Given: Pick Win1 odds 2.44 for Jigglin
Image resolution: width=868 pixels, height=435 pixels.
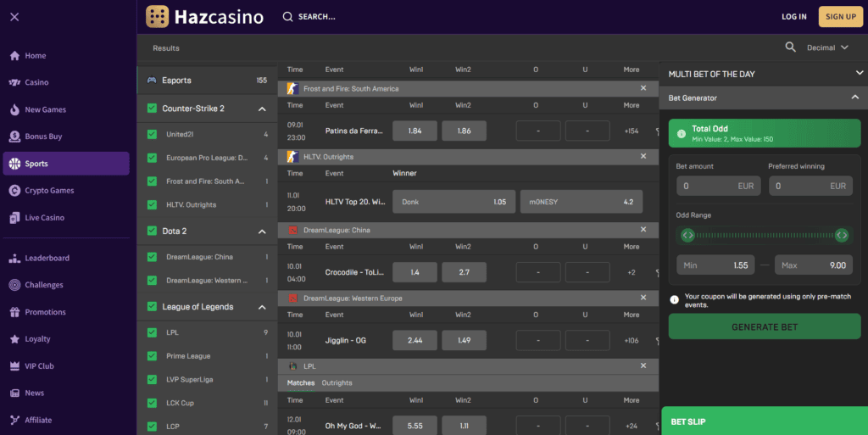Looking at the screenshot, I should pyautogui.click(x=415, y=340).
